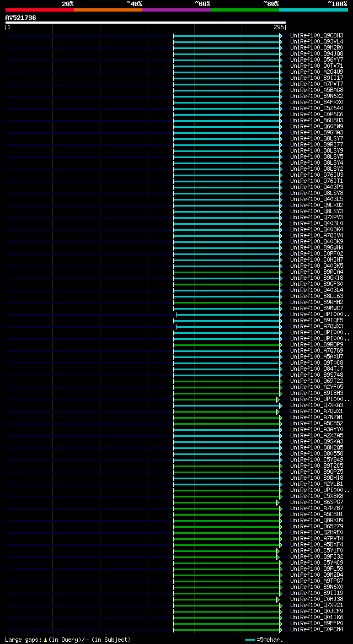Open hit UniRef100_Q9T0C8

317,362
